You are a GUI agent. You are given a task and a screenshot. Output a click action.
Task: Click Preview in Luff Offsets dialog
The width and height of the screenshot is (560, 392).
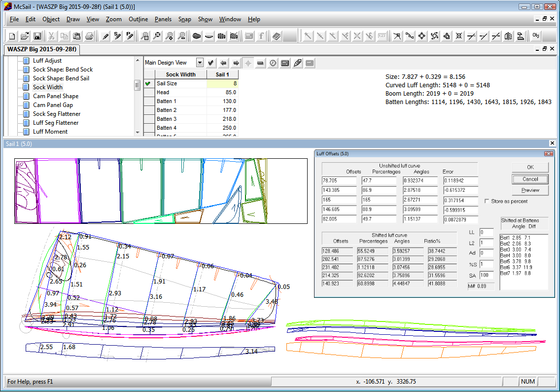(530, 190)
